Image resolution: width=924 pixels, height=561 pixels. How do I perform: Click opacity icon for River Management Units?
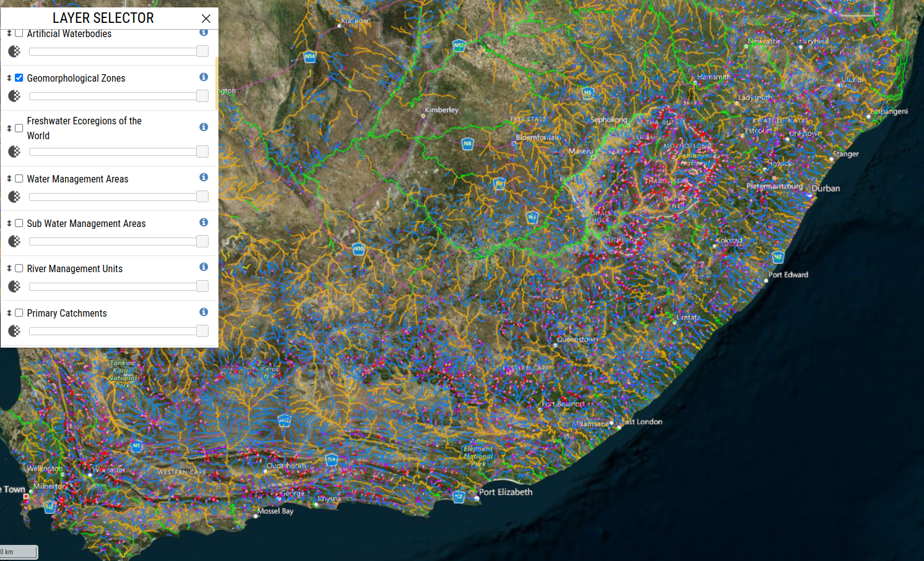click(x=14, y=286)
